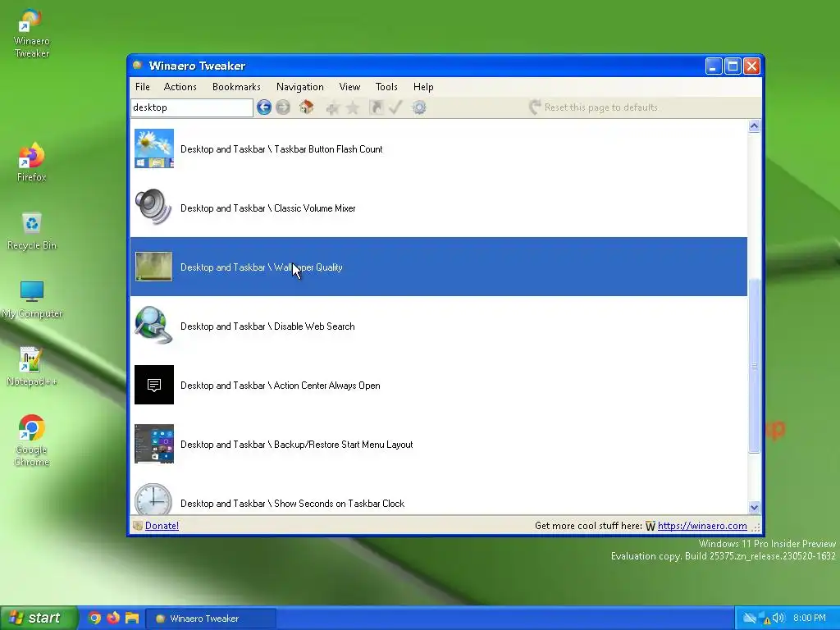This screenshot has width=840, height=630.
Task: Click the scrollbar up arrow
Action: click(755, 126)
